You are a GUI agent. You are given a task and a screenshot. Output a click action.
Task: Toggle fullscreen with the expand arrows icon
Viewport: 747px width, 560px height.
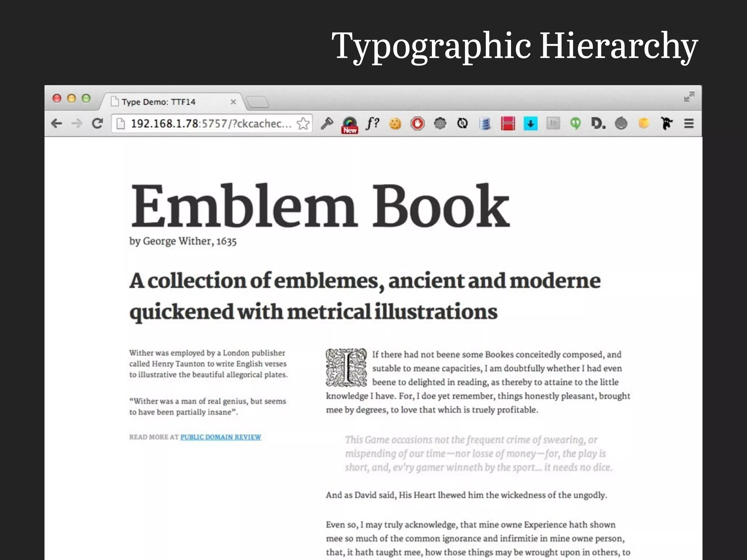[689, 97]
